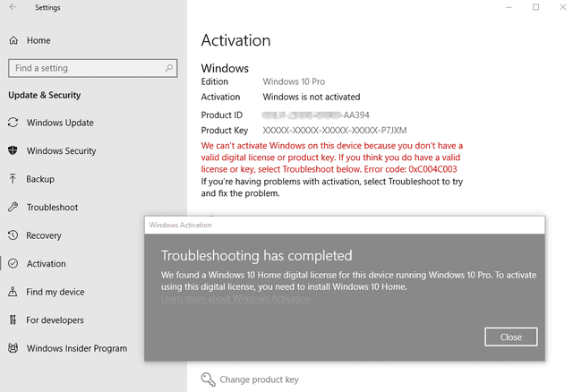This screenshot has width=573, height=392.
Task: Click the Find a setting search box
Action: tap(93, 68)
